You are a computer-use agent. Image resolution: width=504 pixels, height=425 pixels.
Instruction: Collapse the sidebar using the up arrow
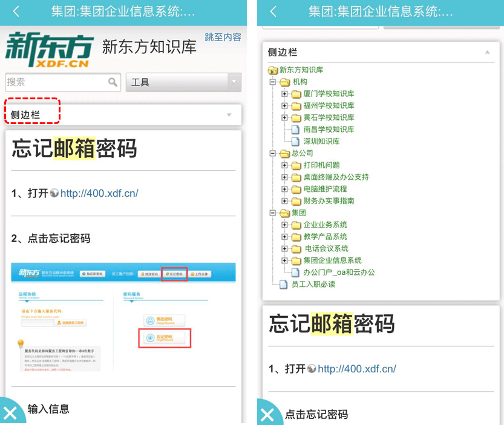click(487, 53)
